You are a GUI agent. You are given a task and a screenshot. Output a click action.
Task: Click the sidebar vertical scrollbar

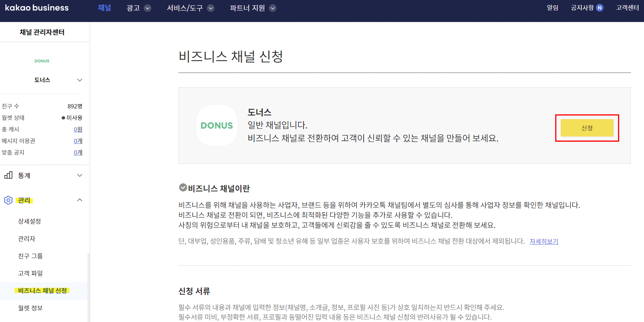(x=89, y=287)
